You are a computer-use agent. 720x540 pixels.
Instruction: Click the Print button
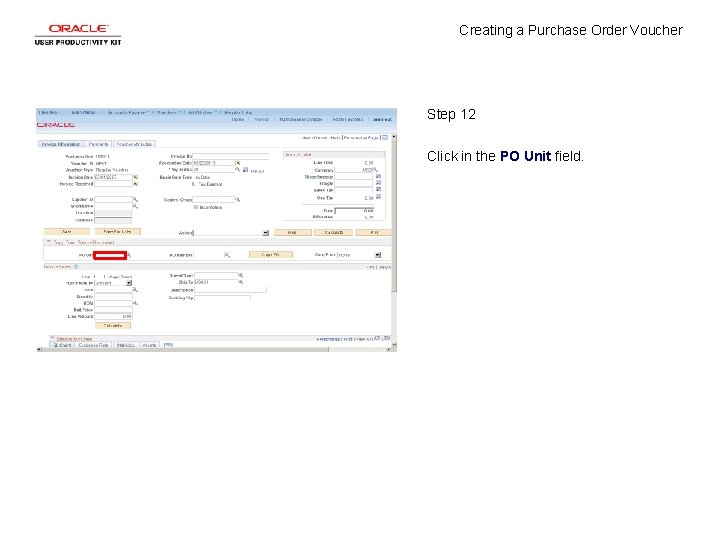click(x=374, y=232)
